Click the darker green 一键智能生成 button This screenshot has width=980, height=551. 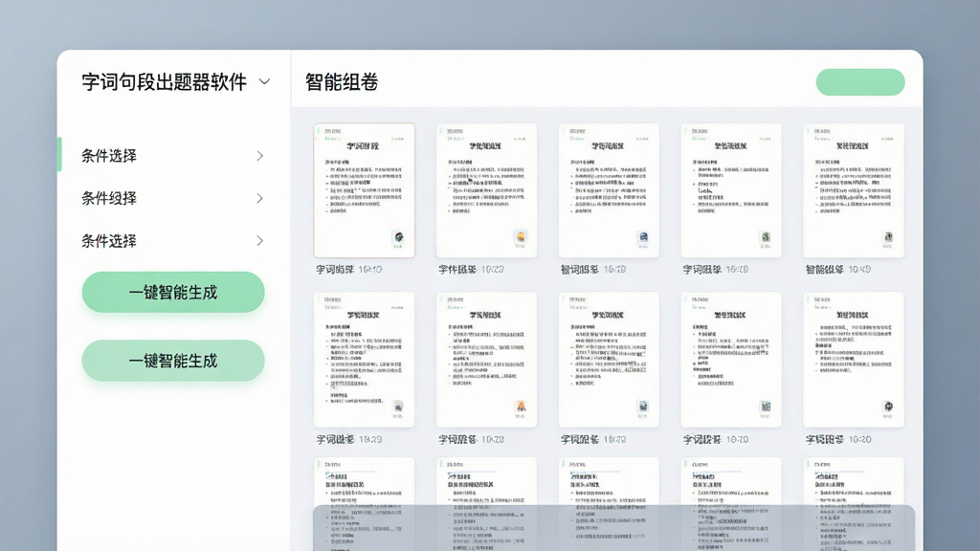pos(173,292)
